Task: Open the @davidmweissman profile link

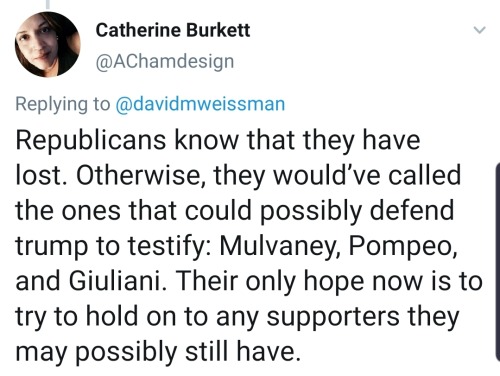Action: tap(200, 104)
